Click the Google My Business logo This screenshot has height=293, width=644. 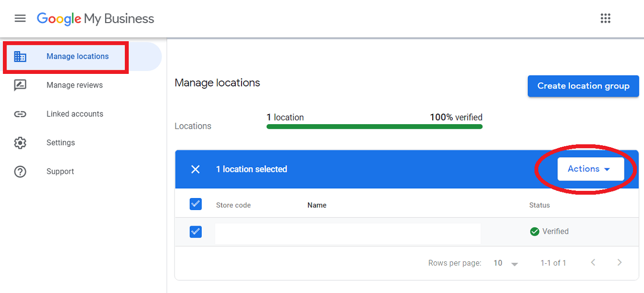[x=96, y=19]
